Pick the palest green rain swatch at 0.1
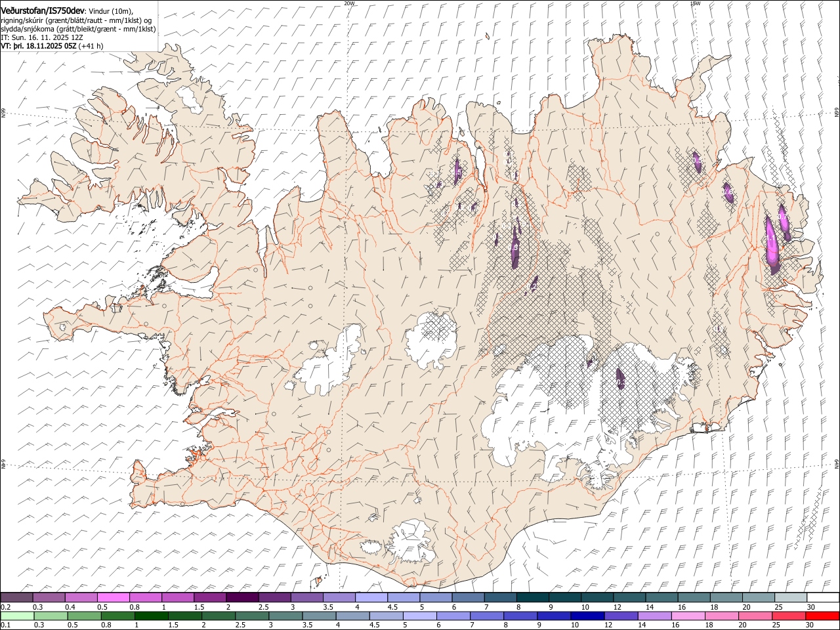Screen dimensions: 840x630 (x=17, y=616)
